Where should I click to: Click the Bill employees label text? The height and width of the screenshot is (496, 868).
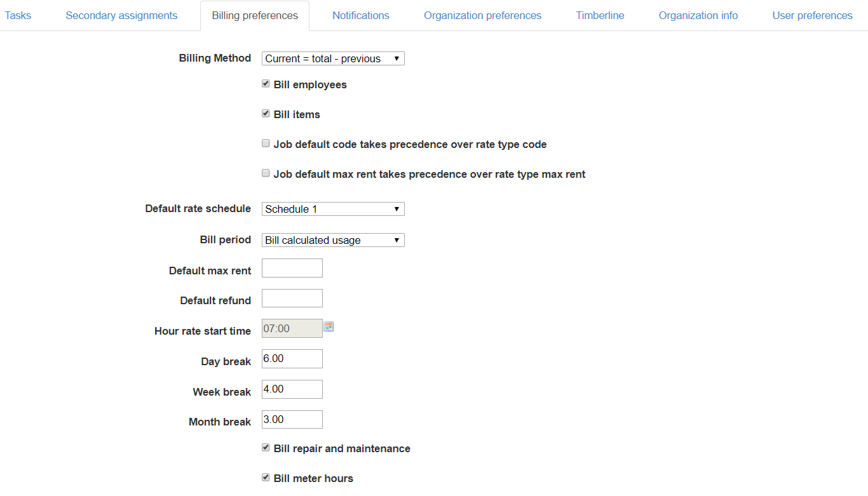(310, 84)
